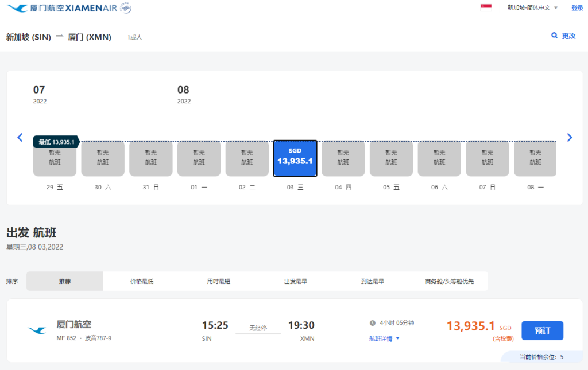Select the 01 一 date cell
The height and width of the screenshot is (370, 588).
coord(199,158)
